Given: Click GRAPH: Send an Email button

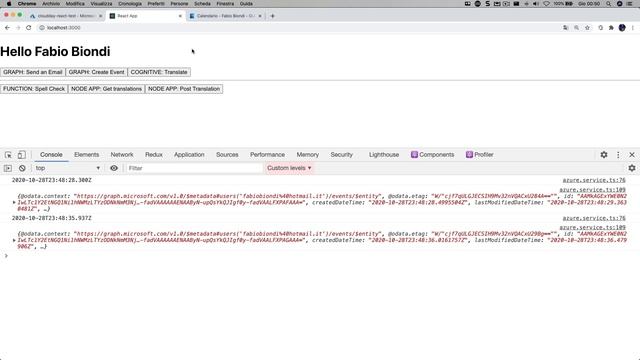Looking at the screenshot, I should pos(33,72).
